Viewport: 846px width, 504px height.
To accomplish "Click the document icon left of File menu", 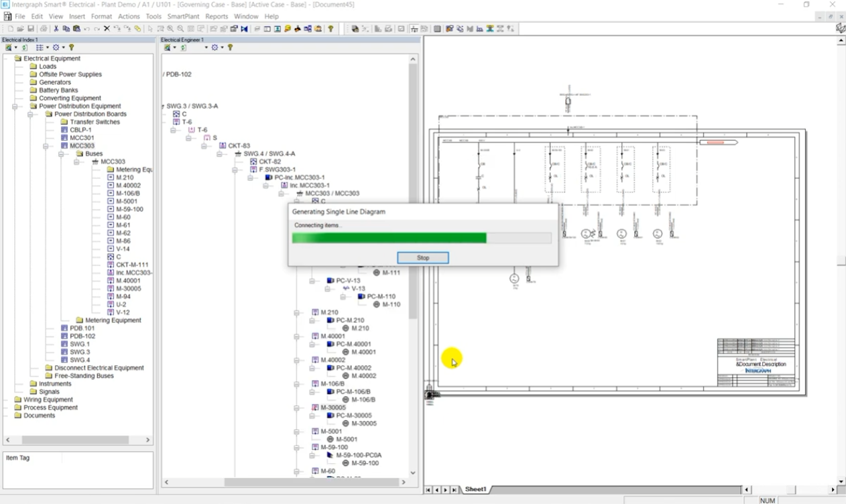I will (x=7, y=16).
